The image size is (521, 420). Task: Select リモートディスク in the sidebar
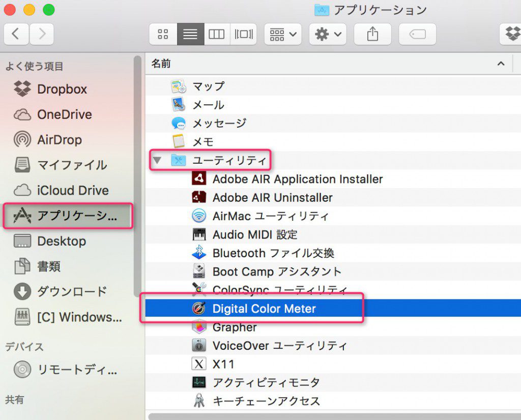click(x=68, y=369)
